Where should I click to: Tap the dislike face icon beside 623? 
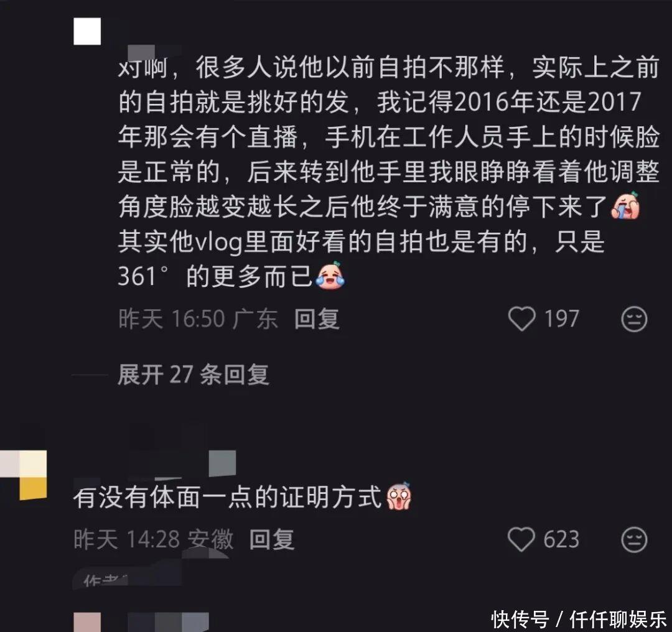point(634,539)
